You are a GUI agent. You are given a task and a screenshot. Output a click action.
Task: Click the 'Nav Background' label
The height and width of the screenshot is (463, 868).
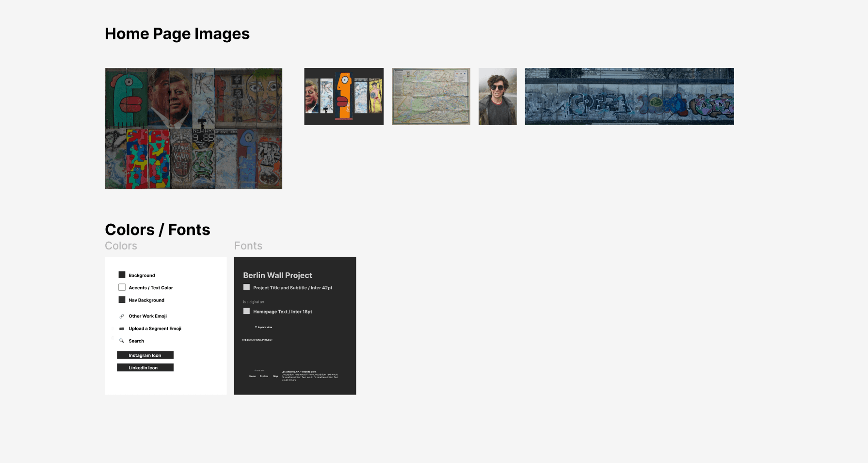pyautogui.click(x=146, y=300)
